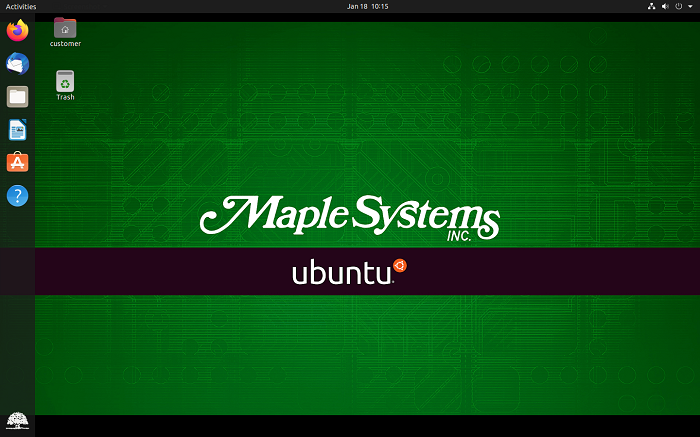The width and height of the screenshot is (700, 437).
Task: Click the power icon in top bar
Action: 679,6
